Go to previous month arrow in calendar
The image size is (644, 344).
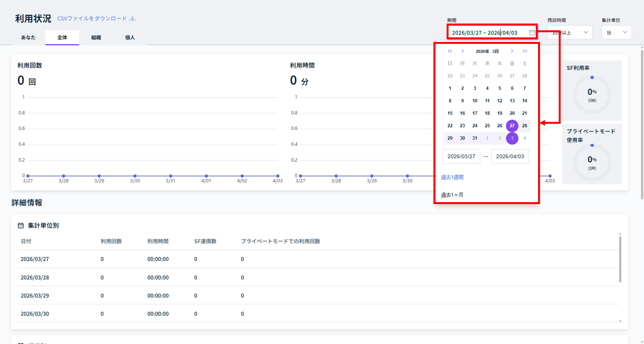pyautogui.click(x=463, y=51)
